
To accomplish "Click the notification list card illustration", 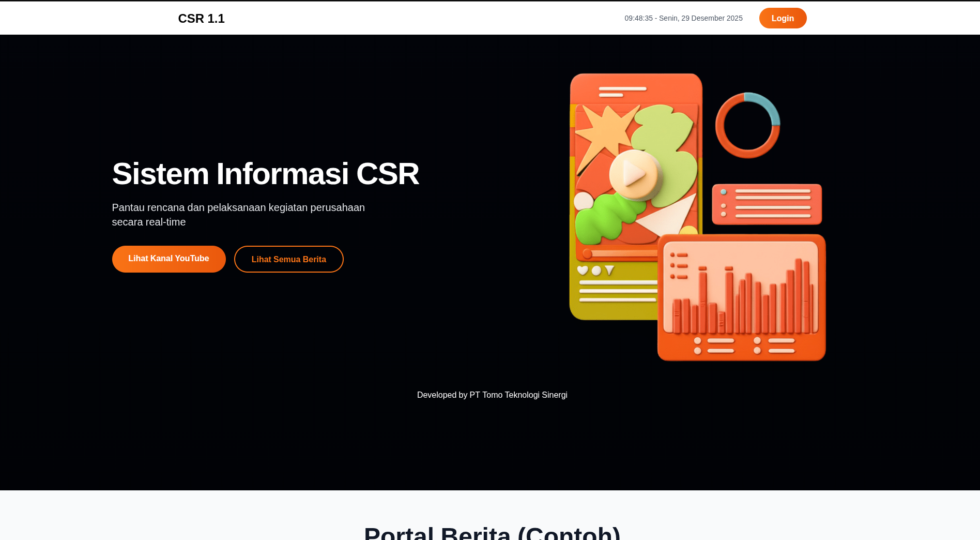I will pos(767,204).
